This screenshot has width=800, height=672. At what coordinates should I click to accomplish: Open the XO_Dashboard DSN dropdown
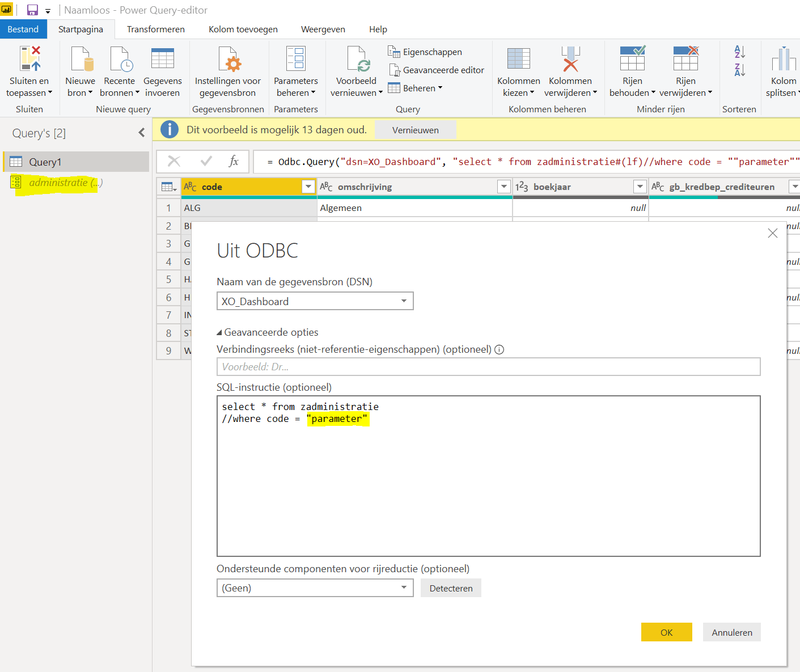tap(403, 301)
